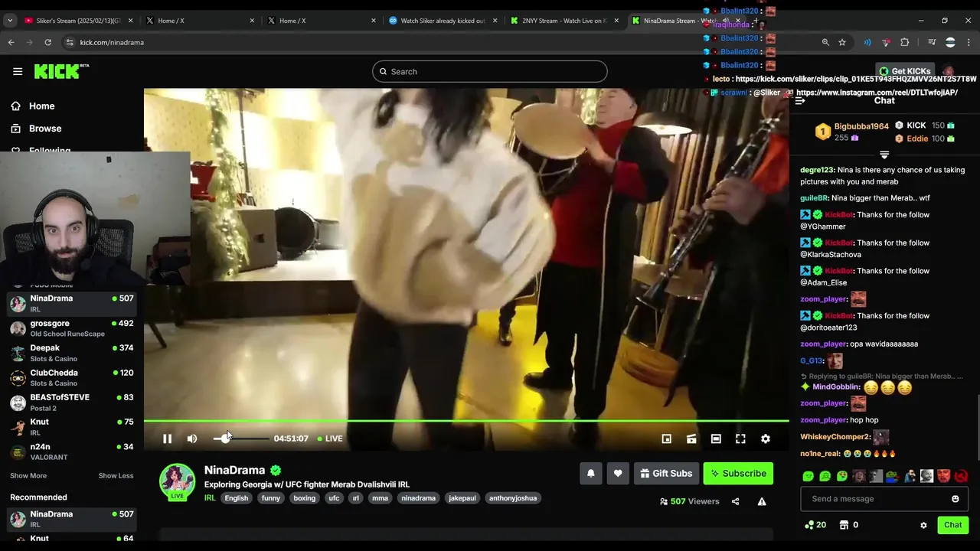The height and width of the screenshot is (551, 980).
Task: Open the shop icon showing 0
Action: coord(848,525)
